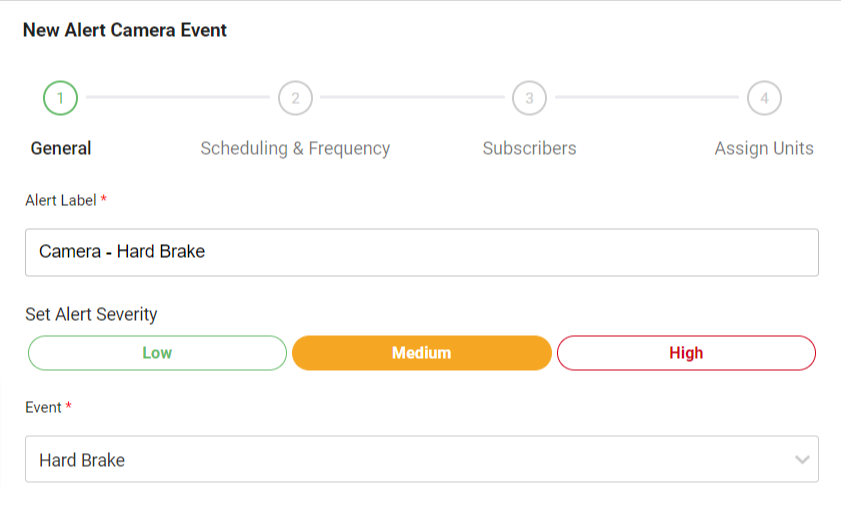841x512 pixels.
Task: Click progress line between steps 3 and 4
Action: tap(646, 98)
